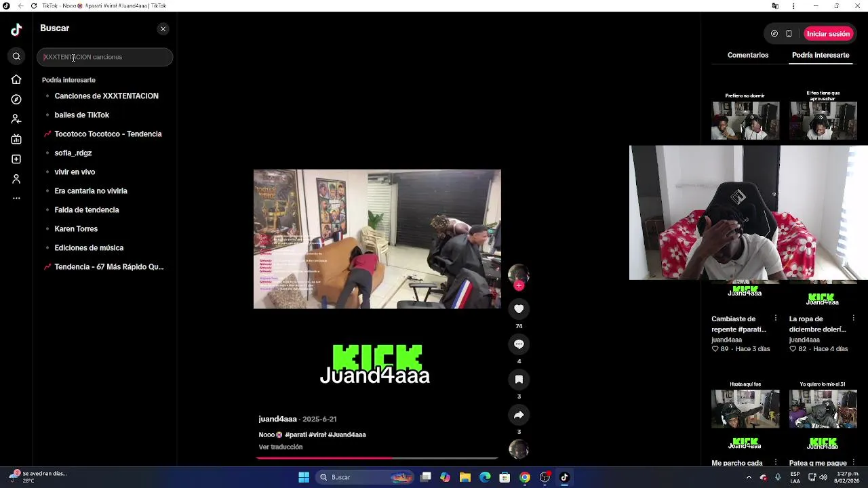
Task: Open weather widget showing 28°C
Action: coord(41,477)
